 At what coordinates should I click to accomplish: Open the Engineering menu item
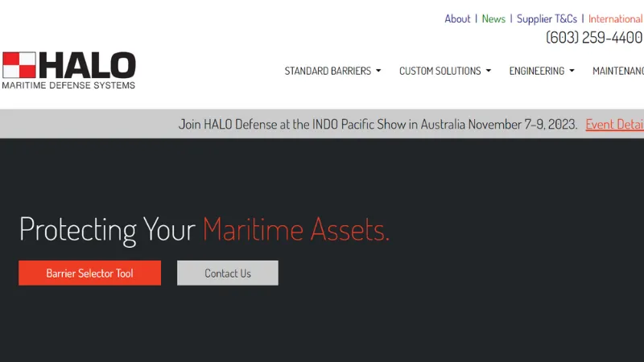(536, 71)
